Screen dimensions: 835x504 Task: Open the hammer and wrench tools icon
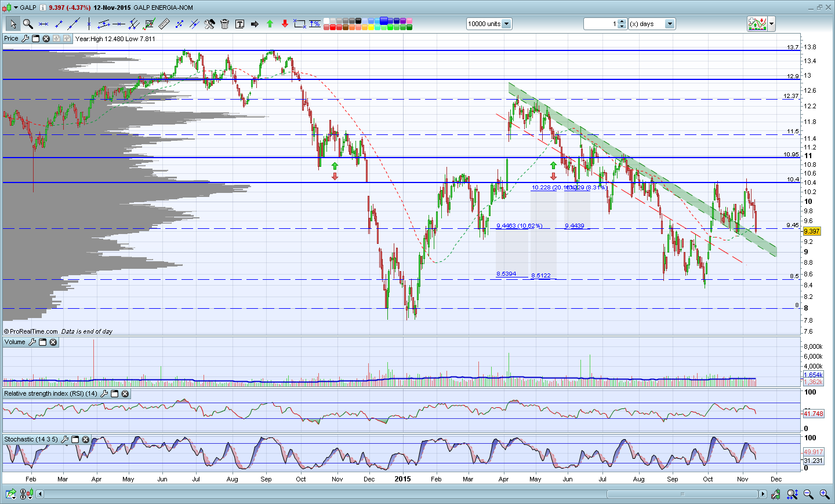(x=209, y=24)
